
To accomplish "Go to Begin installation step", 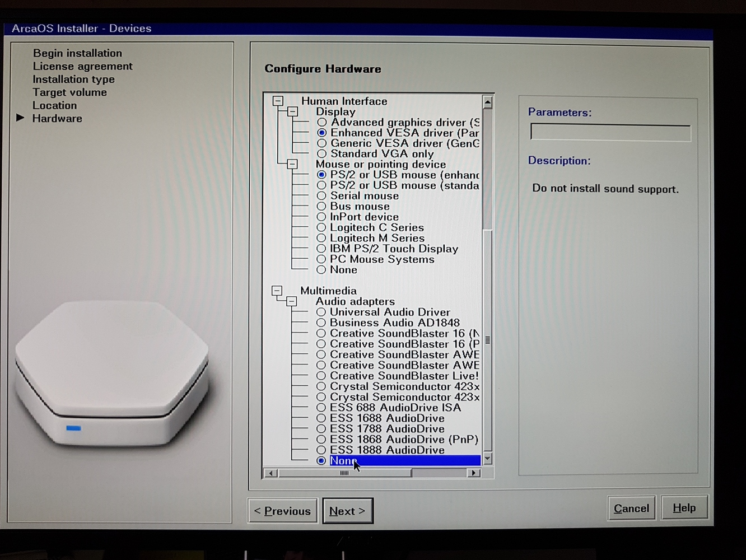I will pos(77,53).
